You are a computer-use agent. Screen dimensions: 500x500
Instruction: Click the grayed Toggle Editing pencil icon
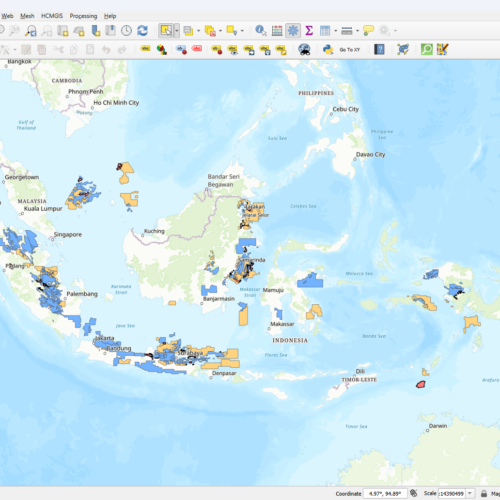pyautogui.click(x=26, y=50)
